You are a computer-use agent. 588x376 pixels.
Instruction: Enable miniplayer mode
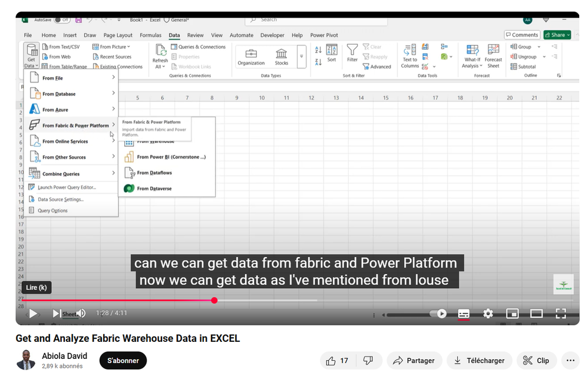point(512,314)
